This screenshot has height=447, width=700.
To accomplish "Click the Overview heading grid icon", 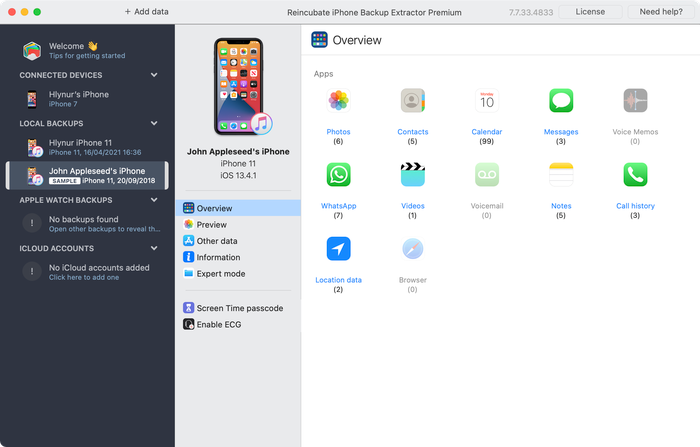I will pyautogui.click(x=319, y=40).
